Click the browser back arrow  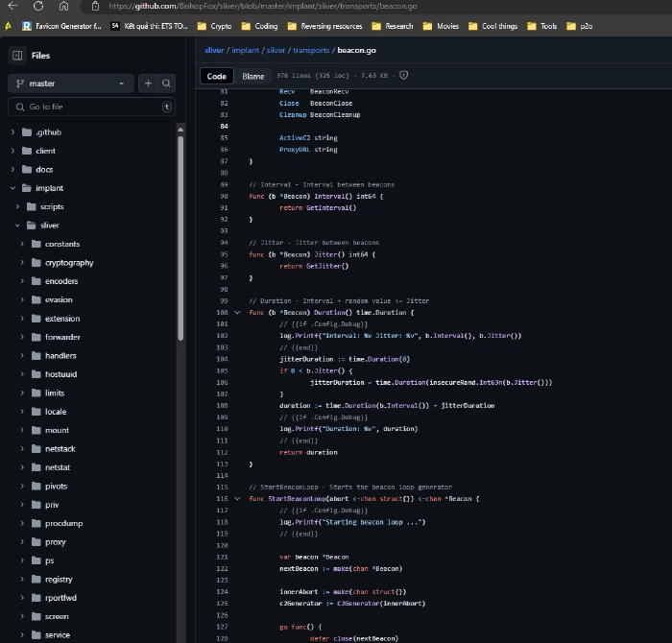click(12, 6)
